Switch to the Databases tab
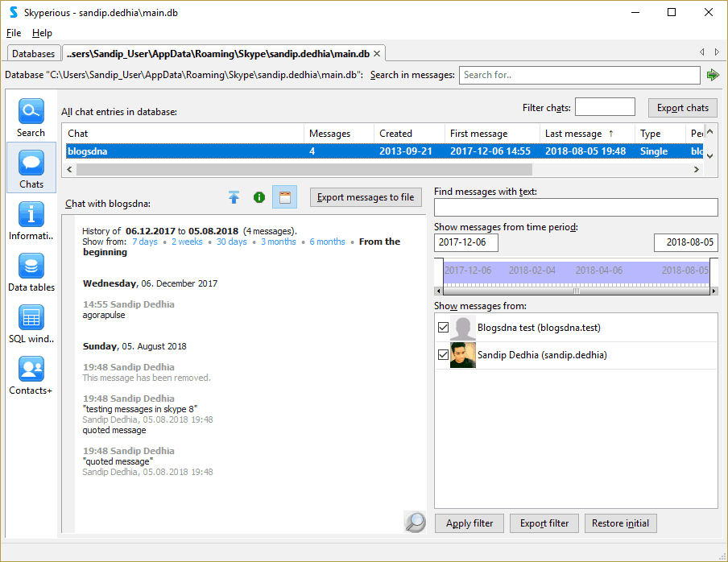Viewport: 728px width, 562px height. pyautogui.click(x=34, y=54)
